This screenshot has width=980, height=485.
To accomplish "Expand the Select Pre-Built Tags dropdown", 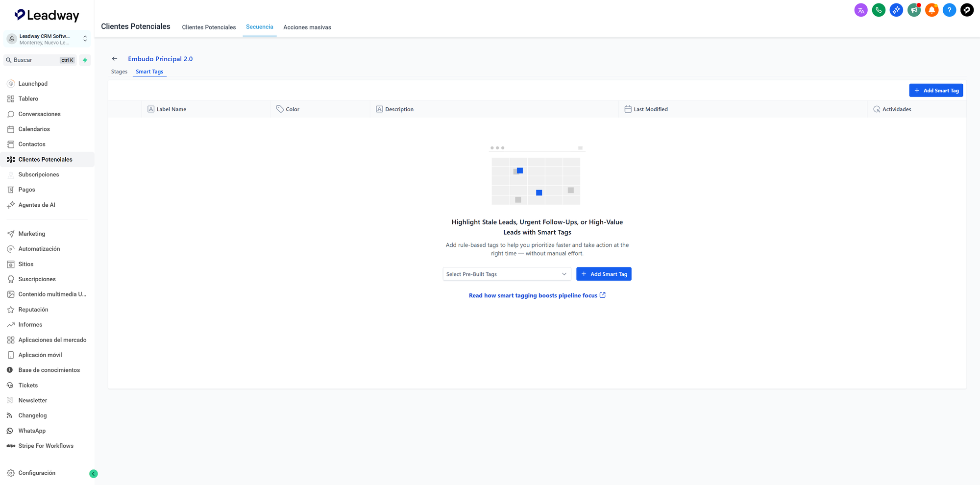I will (x=507, y=274).
